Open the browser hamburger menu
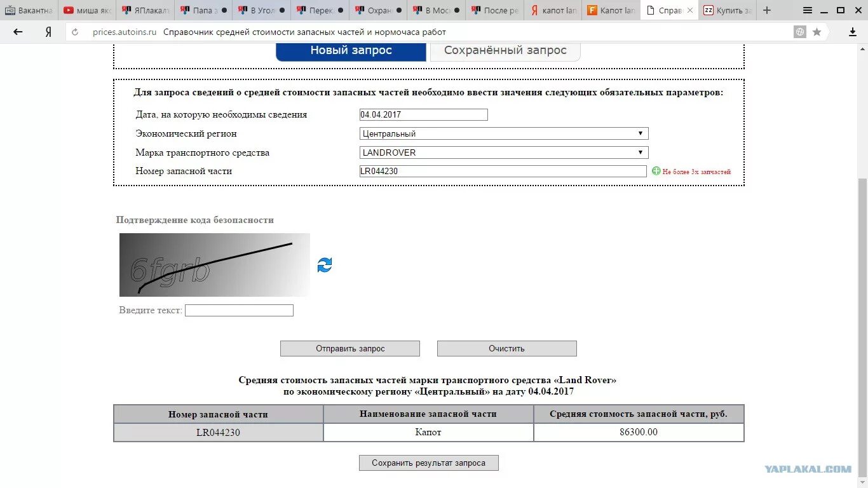The width and height of the screenshot is (868, 488). pos(808,10)
